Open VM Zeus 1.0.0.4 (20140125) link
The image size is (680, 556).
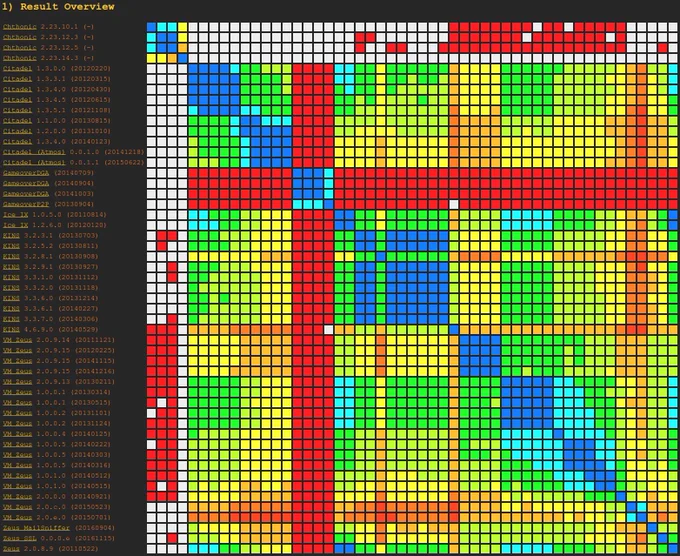coord(17,434)
